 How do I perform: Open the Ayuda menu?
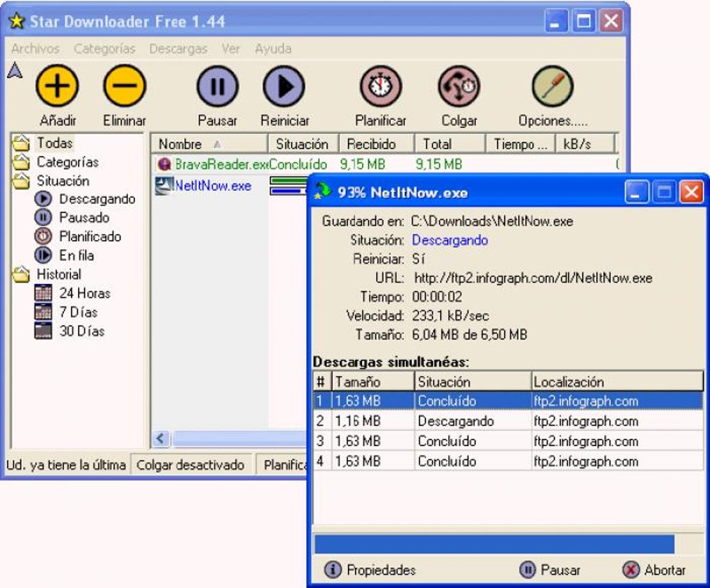(273, 49)
